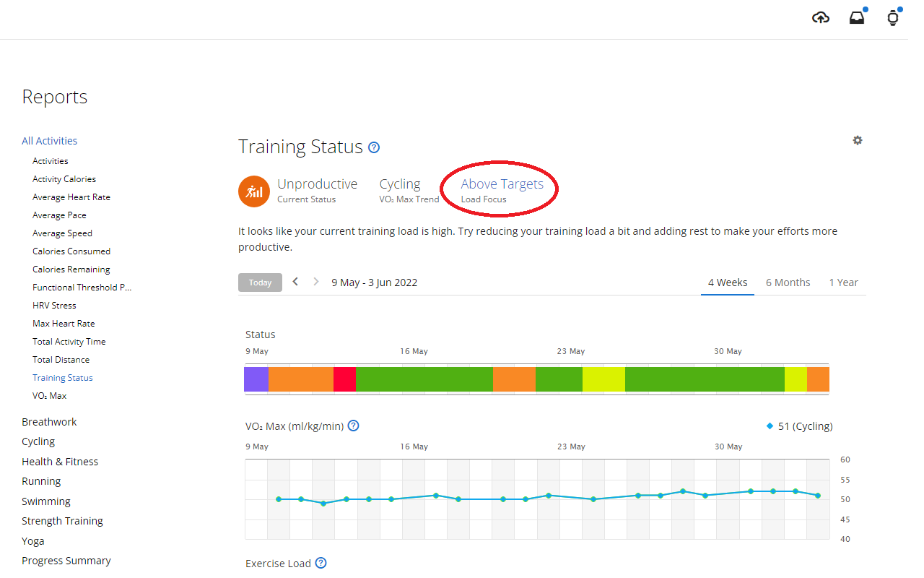Open help icon next to Exercise Load

click(321, 563)
